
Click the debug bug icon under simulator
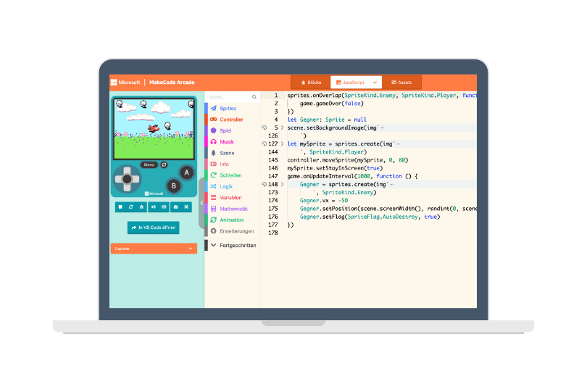tap(141, 207)
